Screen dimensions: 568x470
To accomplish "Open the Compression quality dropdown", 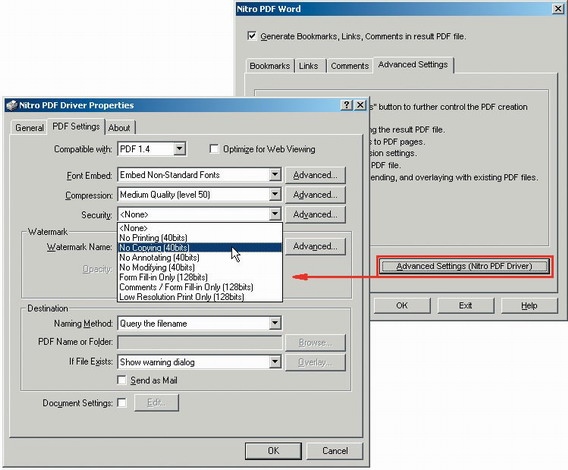I will coord(275,195).
